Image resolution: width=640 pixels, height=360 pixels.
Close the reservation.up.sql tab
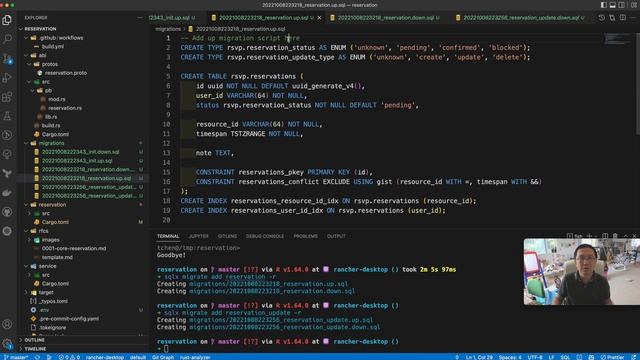[x=319, y=18]
